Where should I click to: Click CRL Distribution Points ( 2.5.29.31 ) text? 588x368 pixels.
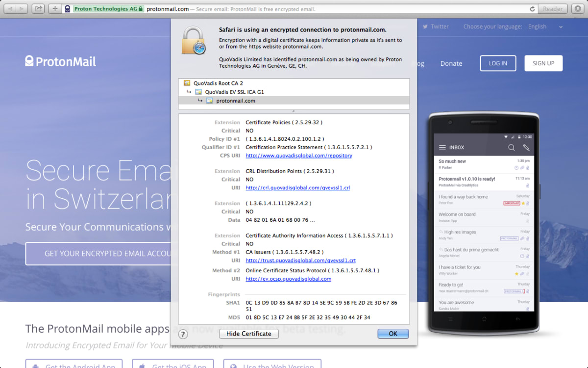coord(290,171)
